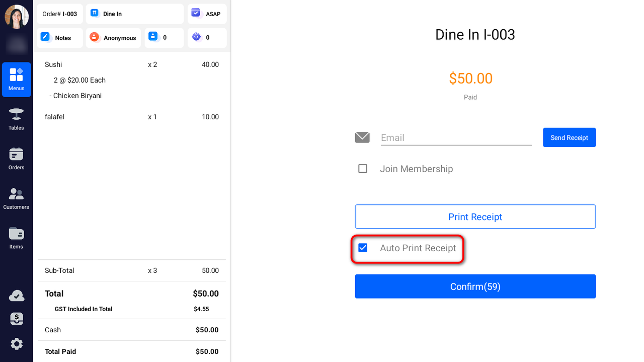Screen dimensions: 644x362
Task: Change the Dine In order type
Action: tap(134, 14)
